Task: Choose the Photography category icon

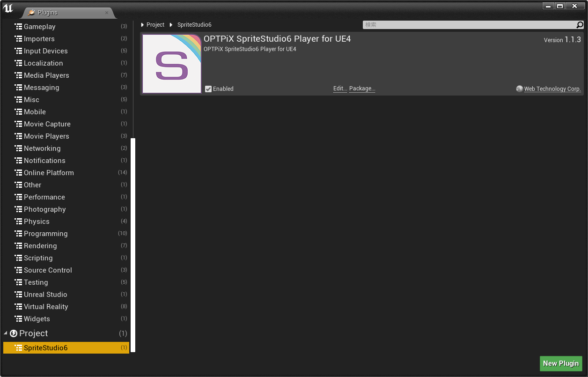Action: [x=18, y=209]
